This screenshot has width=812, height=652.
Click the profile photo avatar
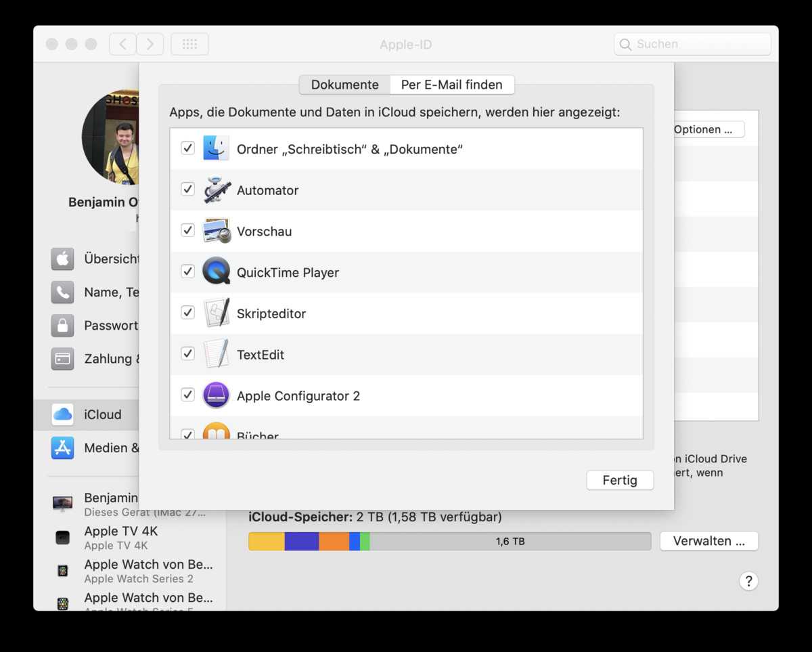110,137
